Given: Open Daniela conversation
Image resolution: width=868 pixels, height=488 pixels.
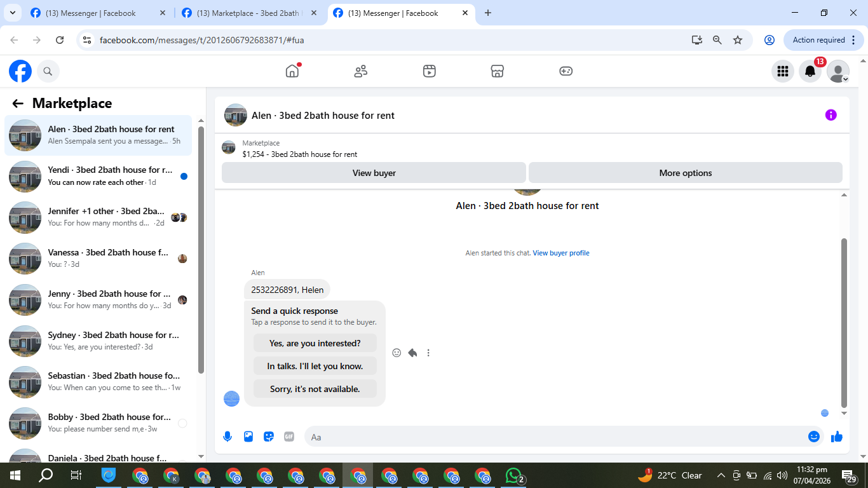Looking at the screenshot, I should (98, 454).
